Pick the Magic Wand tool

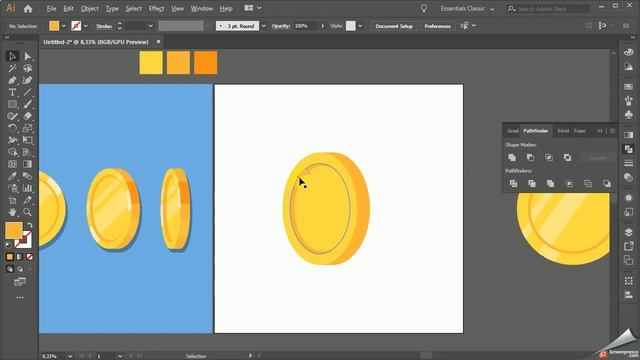(12, 68)
